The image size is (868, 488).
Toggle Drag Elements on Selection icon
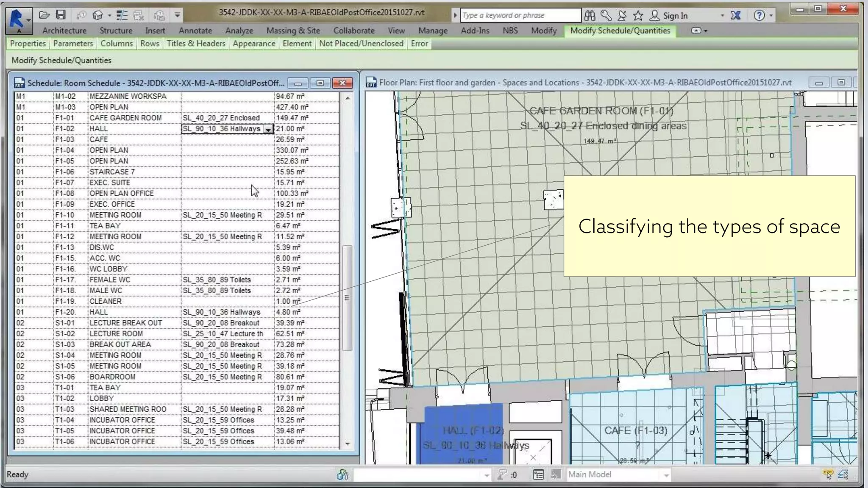coord(843,474)
